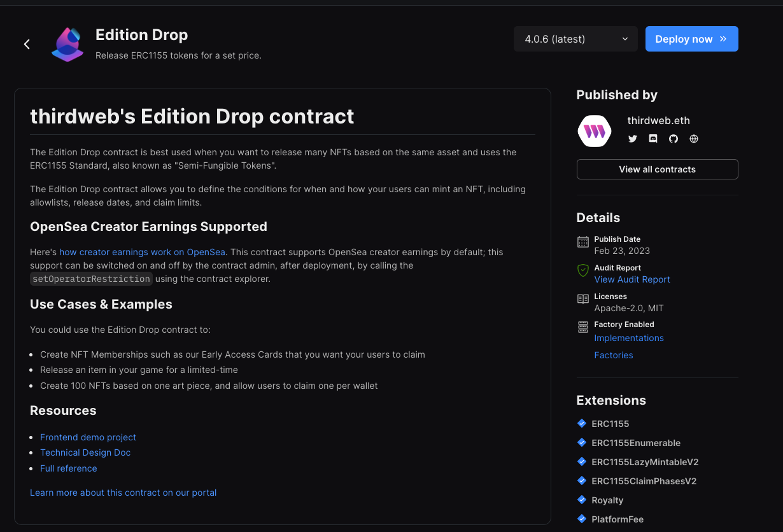Open the Factories link
Viewport: 783px width, 532px height.
click(614, 355)
